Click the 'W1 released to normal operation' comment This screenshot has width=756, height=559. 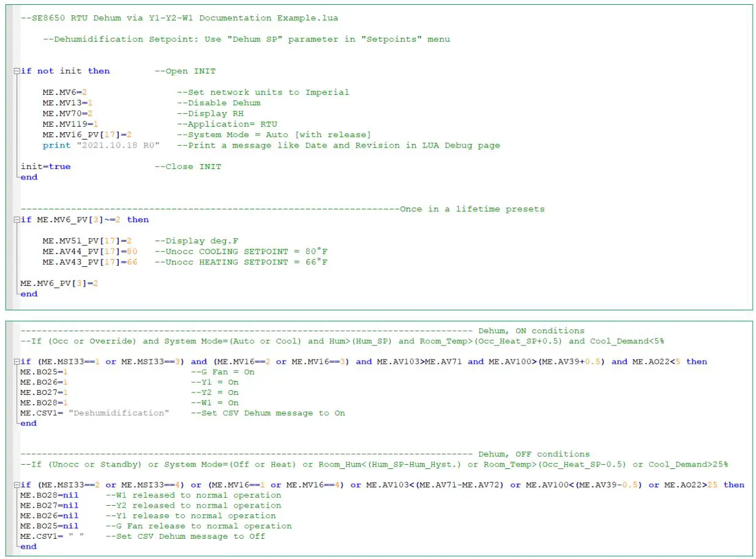[x=194, y=495]
